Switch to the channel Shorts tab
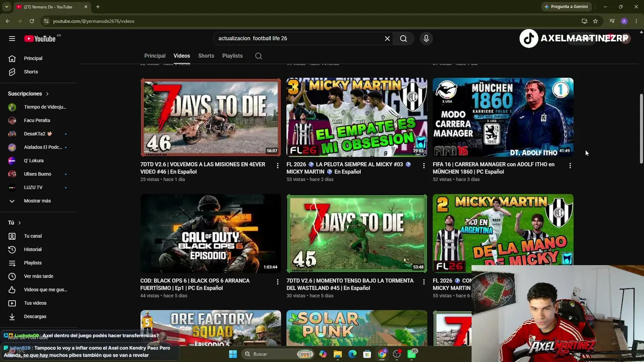Screen dimensions: 644x362 206,56
